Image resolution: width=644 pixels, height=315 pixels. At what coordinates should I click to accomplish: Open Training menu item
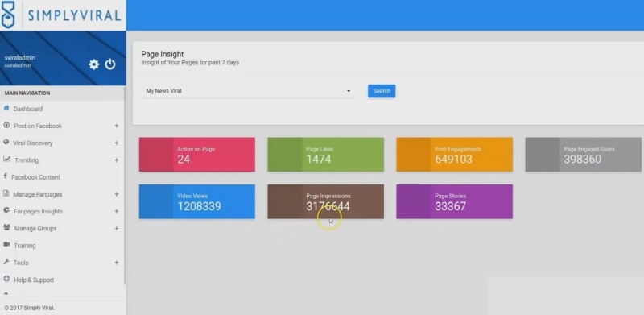(25, 246)
